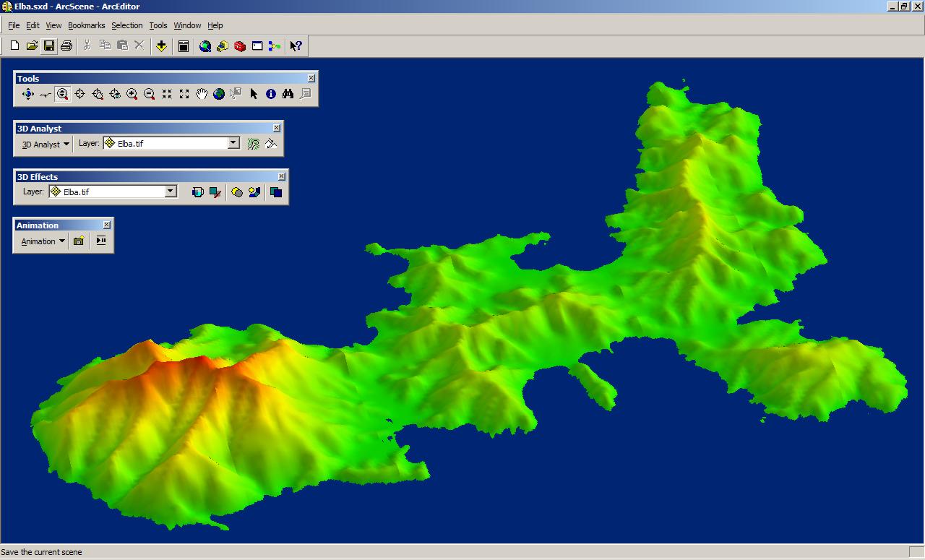Select the Contour tool in 3D Analyst
The height and width of the screenshot is (560, 925).
[x=253, y=144]
